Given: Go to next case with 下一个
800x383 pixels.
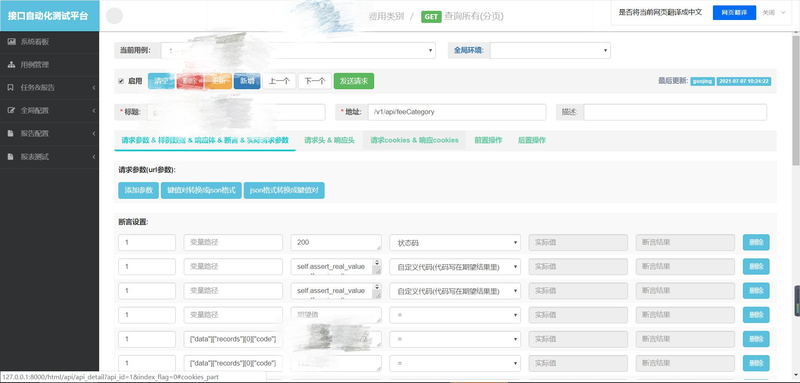Looking at the screenshot, I should pyautogui.click(x=315, y=81).
